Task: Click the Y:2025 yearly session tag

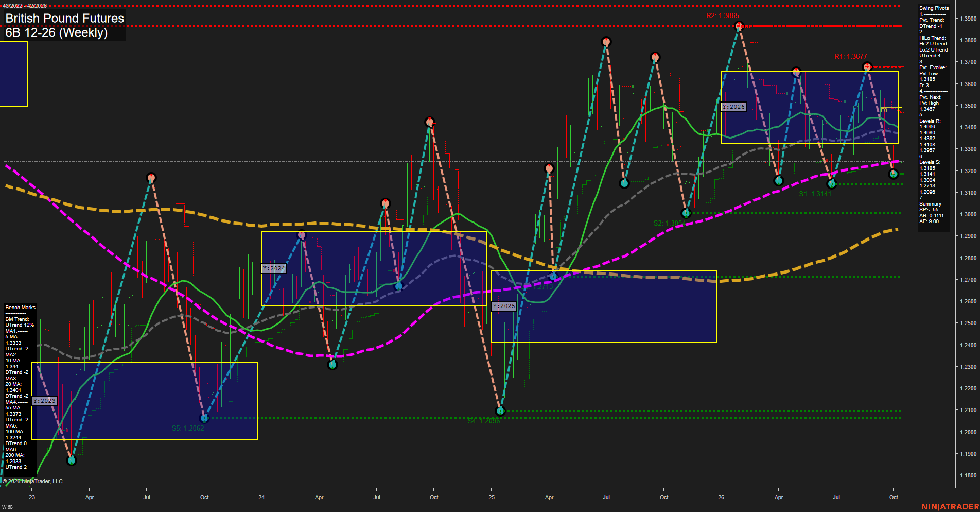Action: (x=504, y=306)
